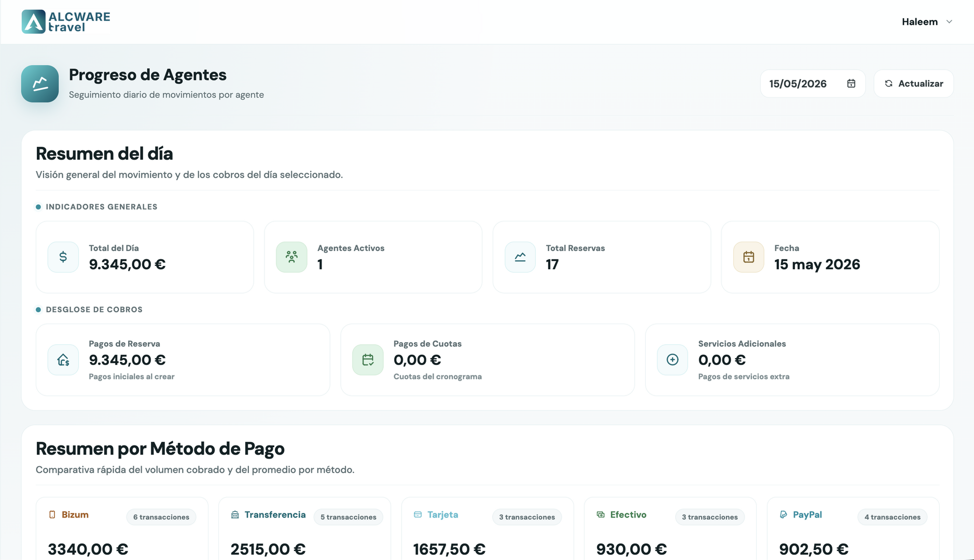Click the Seguimiento diario de movimientos subtitle

coord(166,95)
